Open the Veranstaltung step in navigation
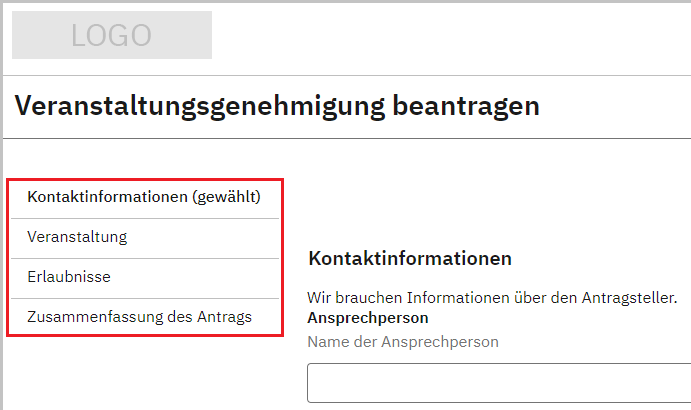 [x=77, y=237]
